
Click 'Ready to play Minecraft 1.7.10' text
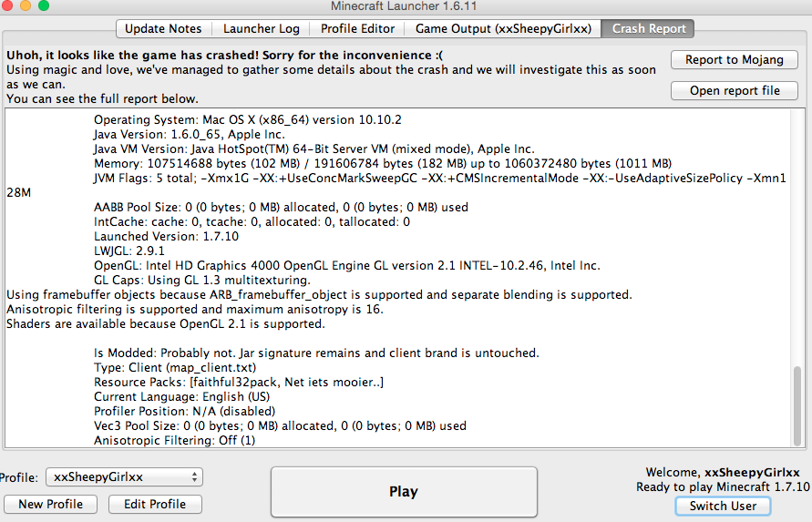[723, 486]
